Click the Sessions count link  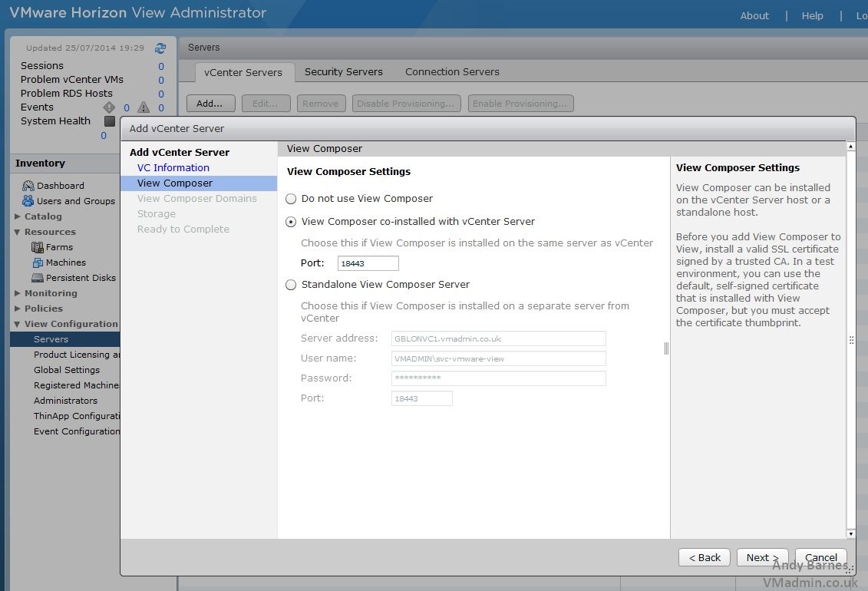[x=161, y=67]
